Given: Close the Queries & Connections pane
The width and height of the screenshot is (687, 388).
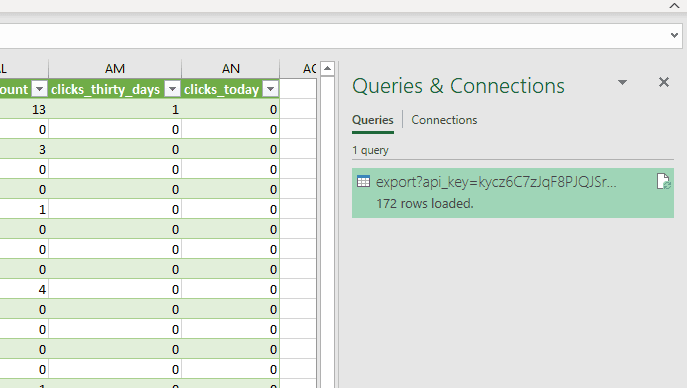Looking at the screenshot, I should tap(664, 82).
